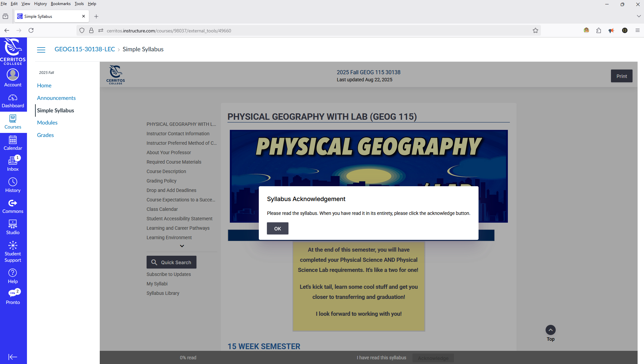Click the Cerritos College logo in sidebar
The width and height of the screenshot is (644, 364).
(x=13, y=52)
